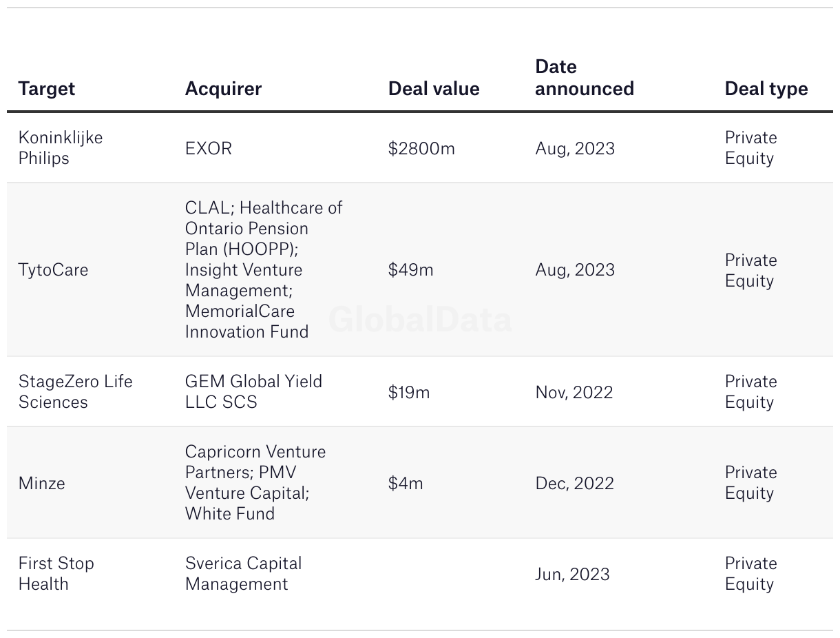Click the $49m deal value
This screenshot has width=840, height=638.
point(410,269)
